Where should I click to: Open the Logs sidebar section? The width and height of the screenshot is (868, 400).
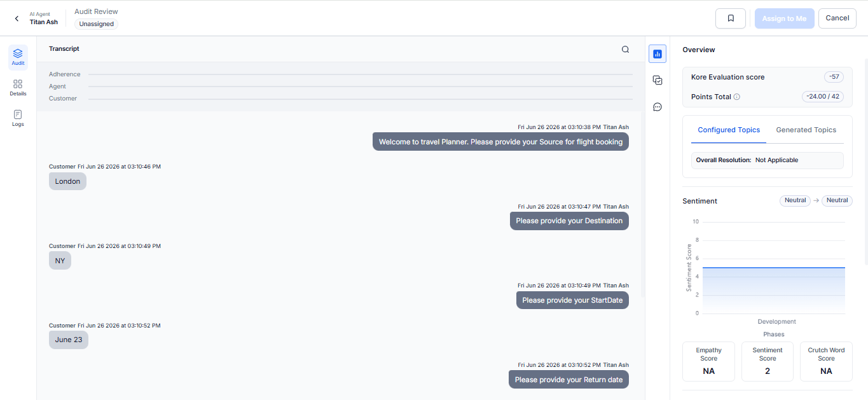coord(18,118)
